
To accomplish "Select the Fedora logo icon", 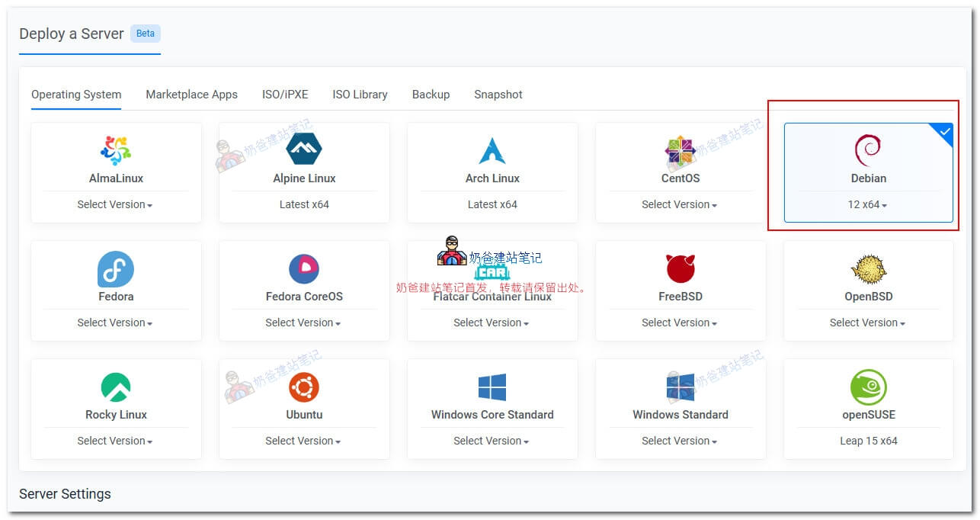I will coord(116,269).
